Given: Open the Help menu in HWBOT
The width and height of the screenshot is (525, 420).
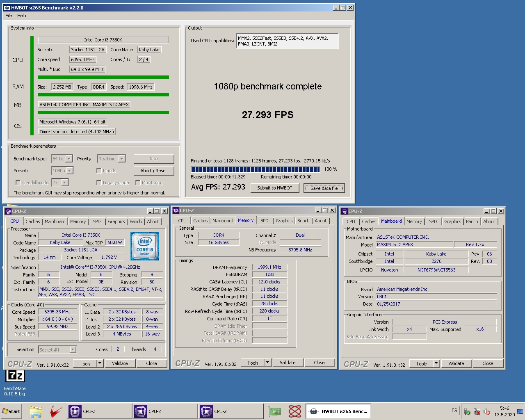Looking at the screenshot, I should [22, 16].
